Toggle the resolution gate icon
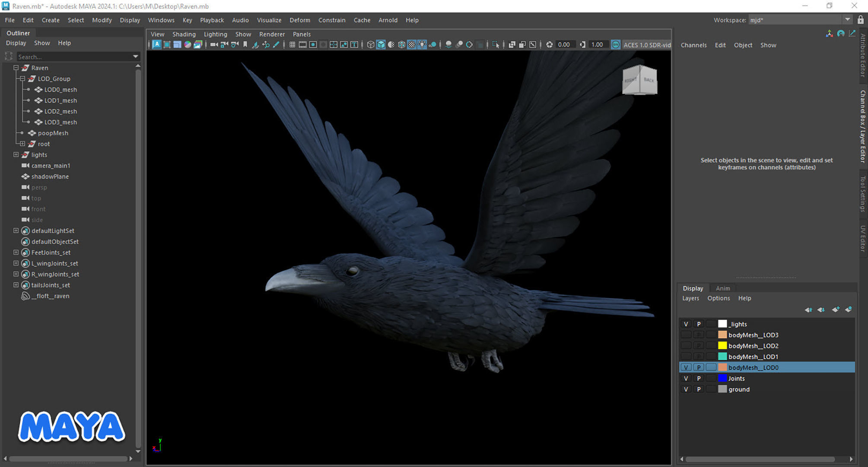This screenshot has width=868, height=467. (313, 45)
